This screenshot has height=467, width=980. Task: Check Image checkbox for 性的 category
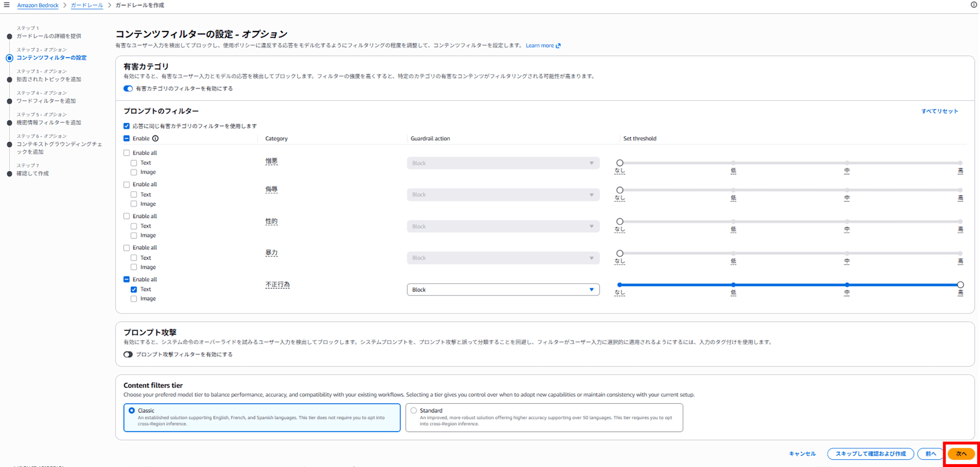[x=134, y=235]
